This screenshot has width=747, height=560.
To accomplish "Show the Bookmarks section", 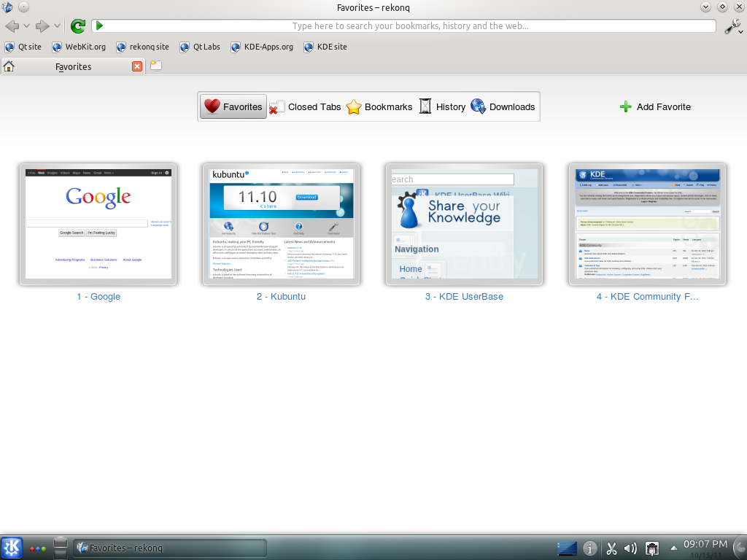I will point(379,106).
